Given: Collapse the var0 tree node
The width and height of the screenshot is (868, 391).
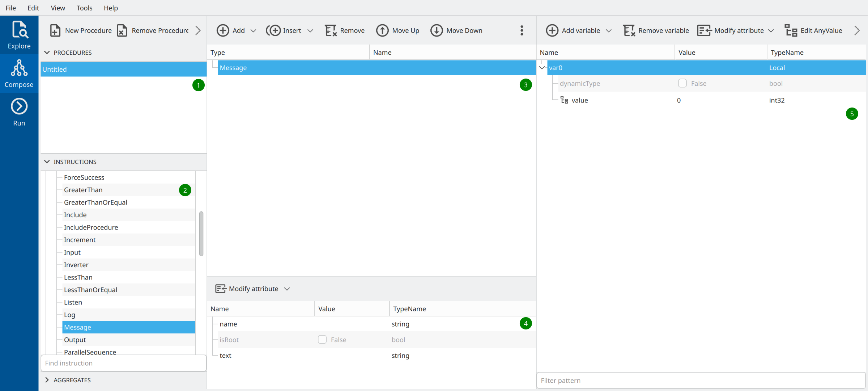Looking at the screenshot, I should pyautogui.click(x=542, y=68).
